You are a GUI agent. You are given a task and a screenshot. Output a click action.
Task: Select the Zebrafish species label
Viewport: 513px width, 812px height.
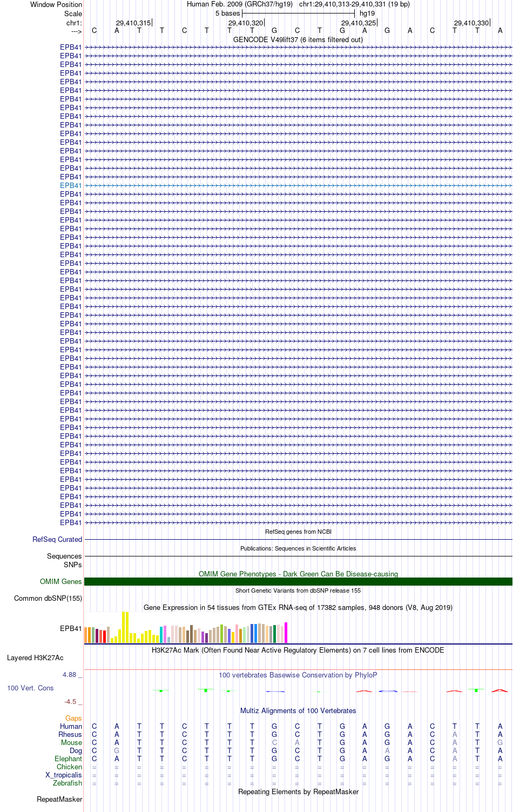click(x=67, y=783)
